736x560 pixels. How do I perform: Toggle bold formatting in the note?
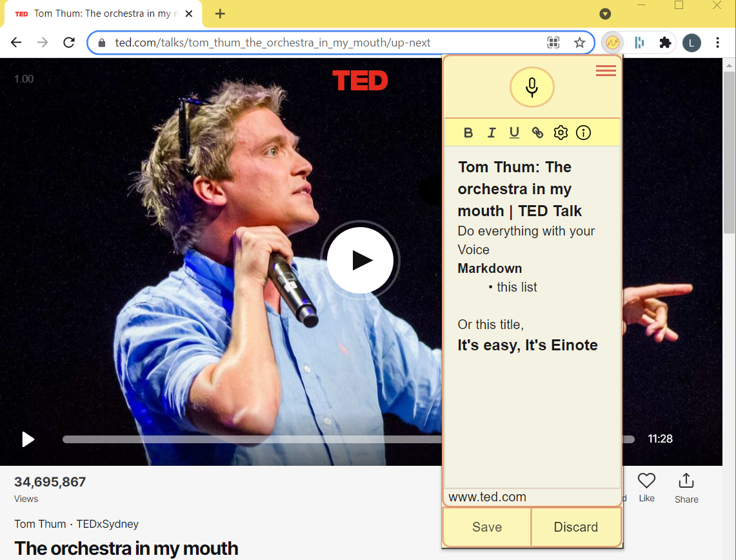pos(468,133)
